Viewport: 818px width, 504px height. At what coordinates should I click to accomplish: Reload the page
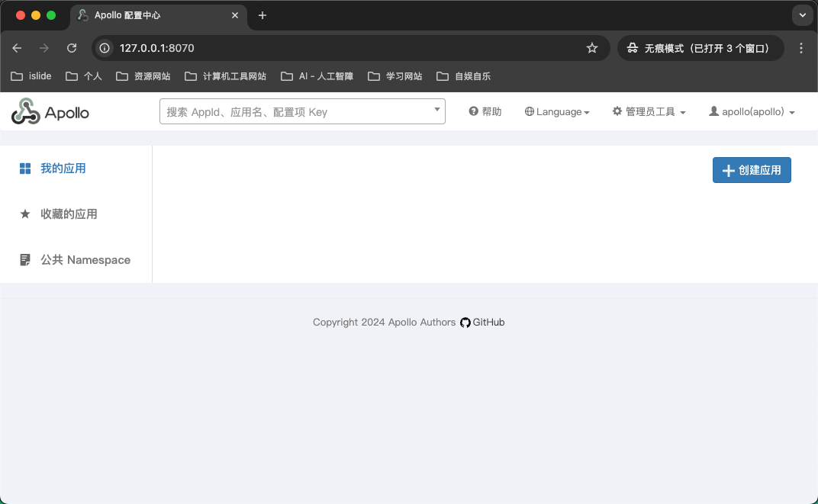tap(72, 48)
